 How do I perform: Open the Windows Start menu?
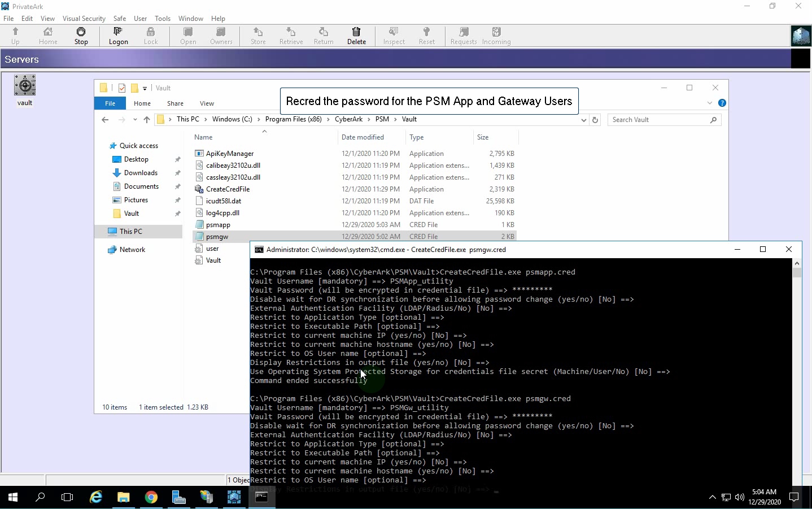[x=13, y=497]
